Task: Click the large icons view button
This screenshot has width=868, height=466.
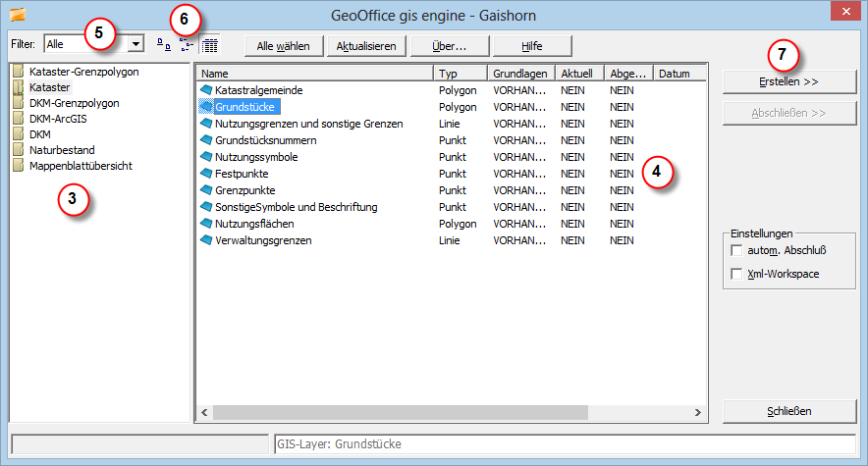Action: pos(163,45)
